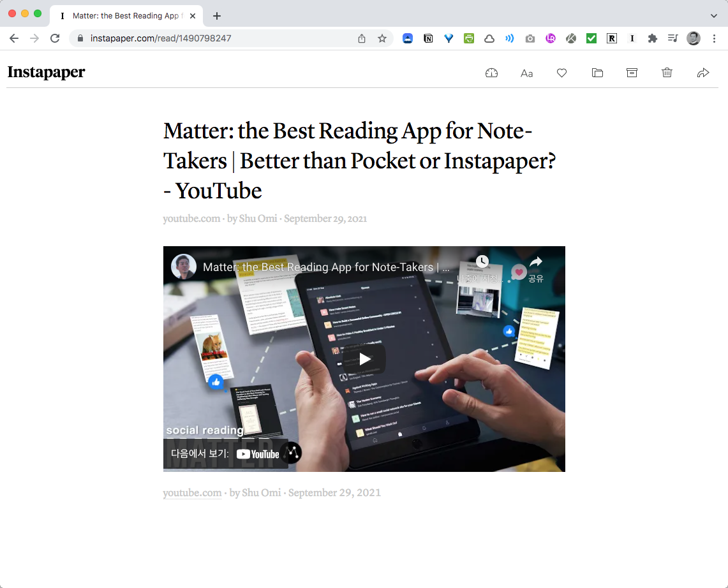Viewport: 728px width, 588px height.
Task: Click the Instapaper I extension icon
Action: [x=632, y=38]
